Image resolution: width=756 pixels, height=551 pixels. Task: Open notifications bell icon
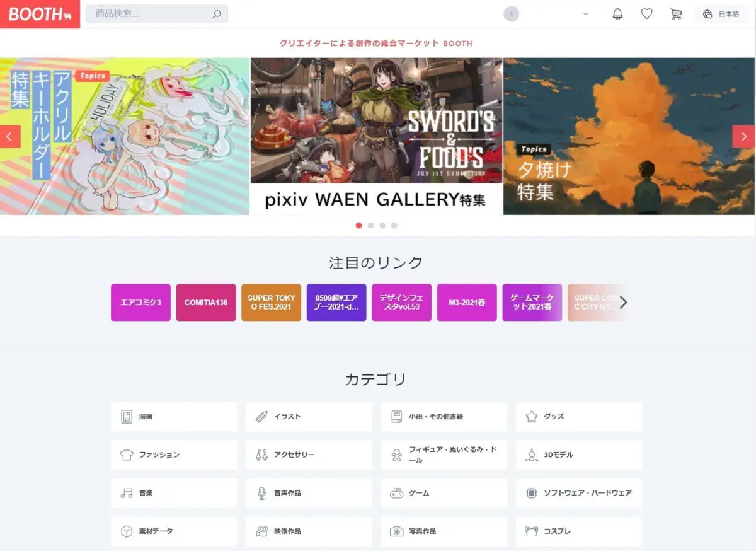(617, 14)
